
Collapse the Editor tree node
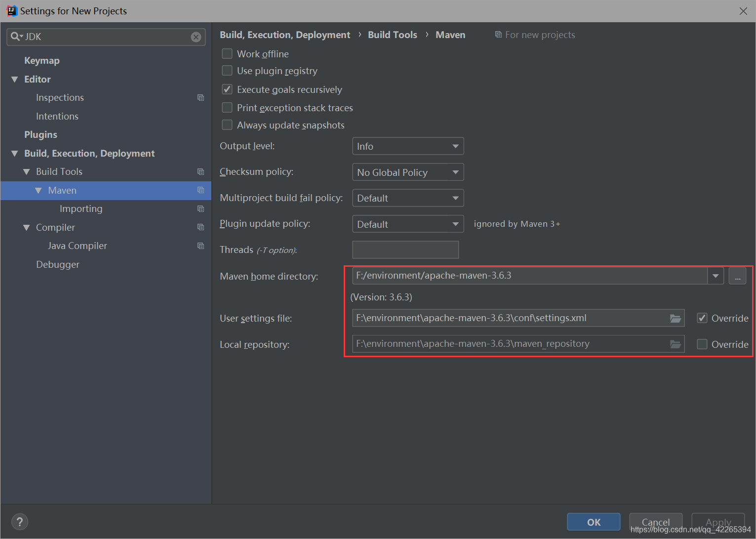[x=15, y=80]
